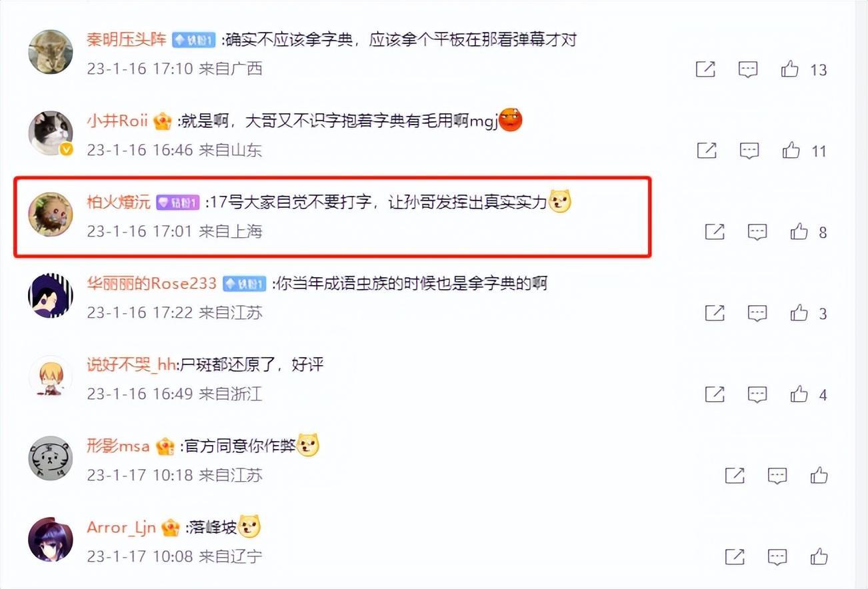Open reply icon on 秦明压头阵's comment
868x589 pixels.
pos(748,69)
